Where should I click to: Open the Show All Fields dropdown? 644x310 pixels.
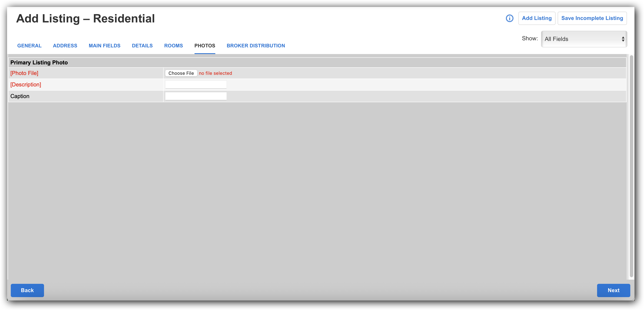584,39
